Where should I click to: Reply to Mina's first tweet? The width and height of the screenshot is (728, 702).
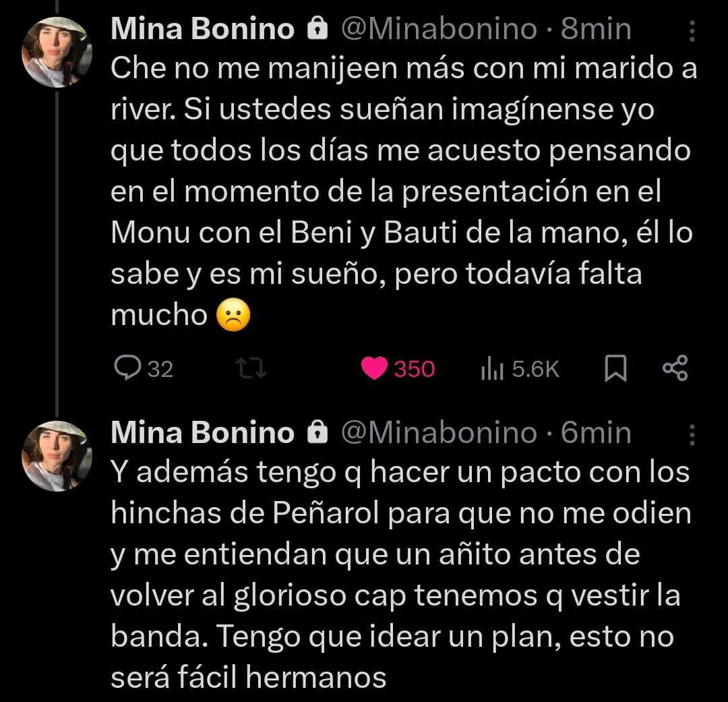click(132, 368)
